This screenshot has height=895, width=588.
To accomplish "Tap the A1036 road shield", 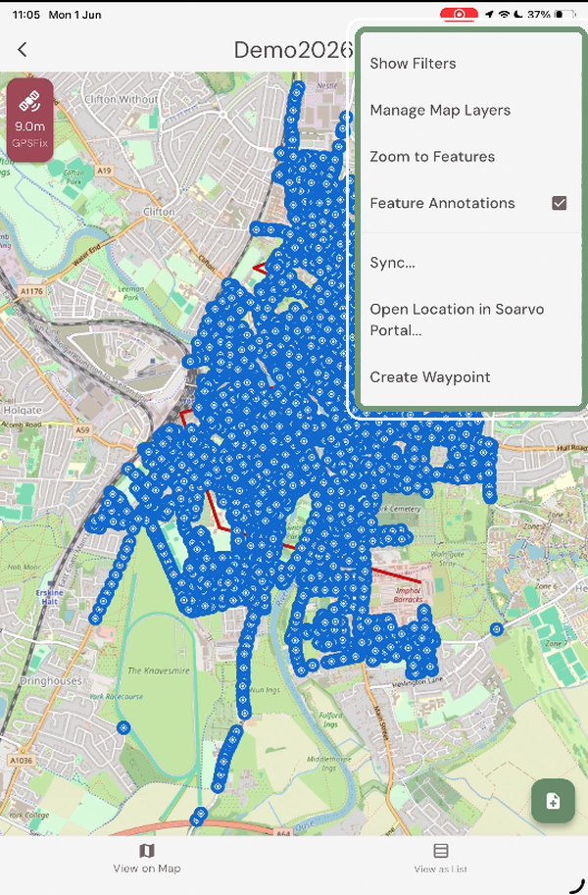I will 22,761.
